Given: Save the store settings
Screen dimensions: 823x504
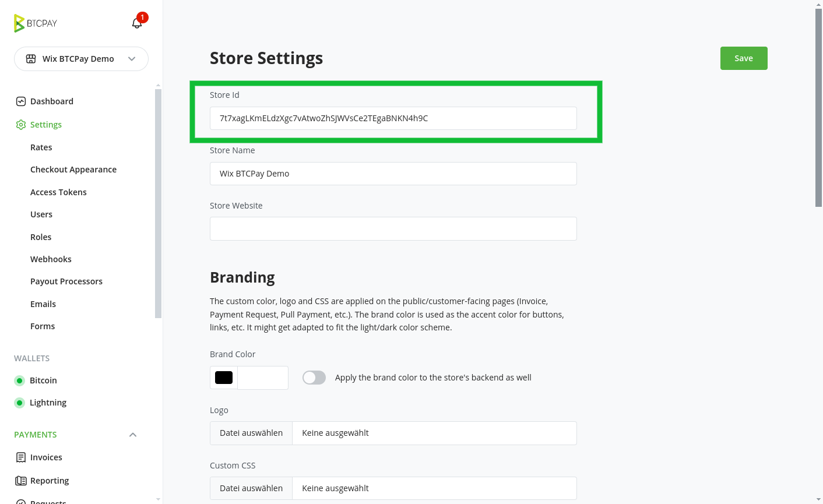Looking at the screenshot, I should 744,58.
